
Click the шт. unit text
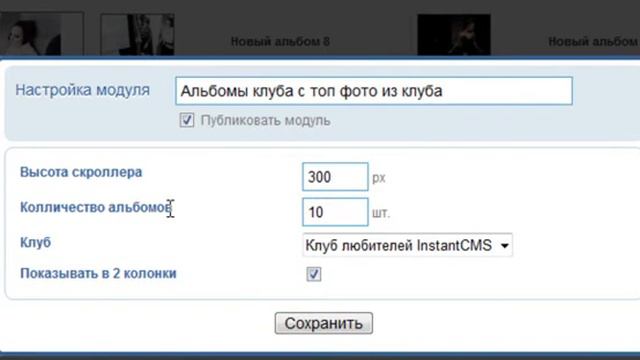coord(381,213)
